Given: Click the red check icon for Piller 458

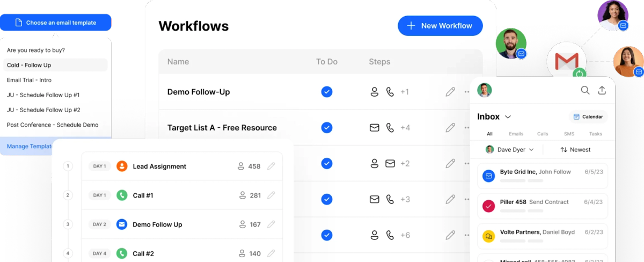Looking at the screenshot, I should [x=488, y=206].
